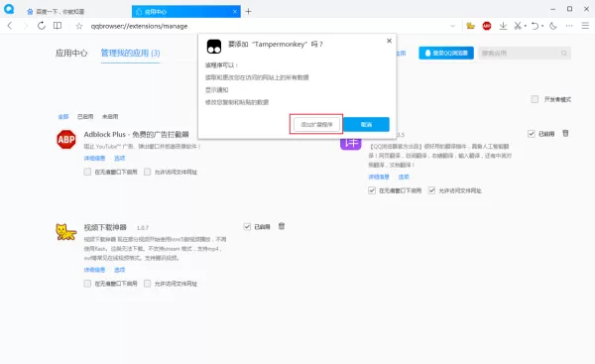Click the magnifier icon in the search box
The image size is (595, 364).
click(x=564, y=54)
